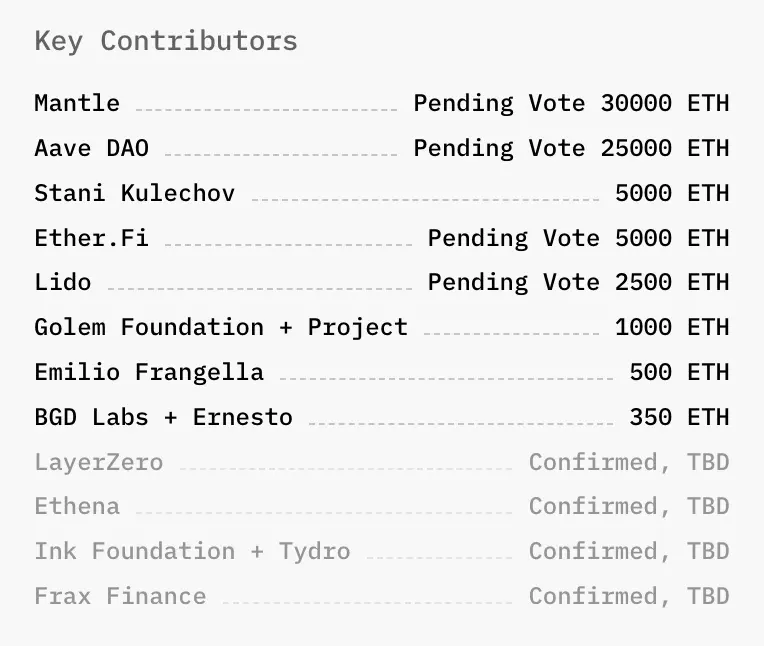Viewport: 764px width, 646px height.
Task: Open the Ink Foundation + Tydro entry
Action: tap(192, 551)
